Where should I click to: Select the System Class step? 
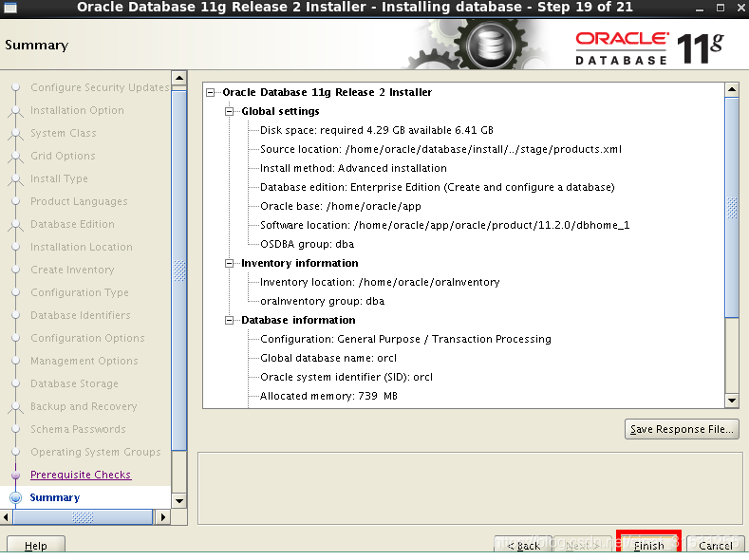point(63,133)
